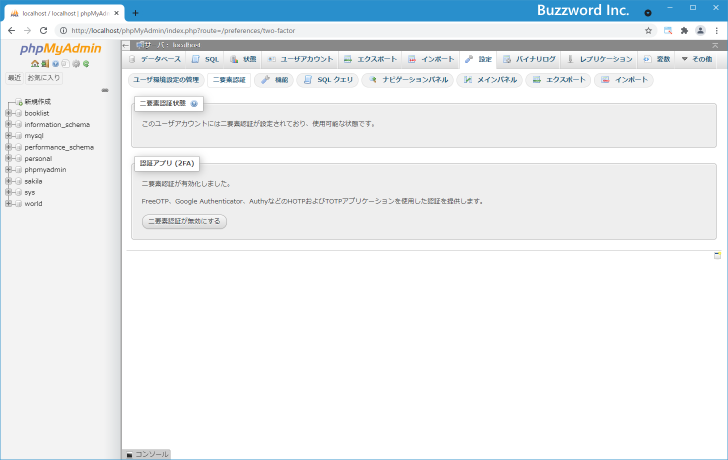
Task: Open the top-level エクスポート tab
Action: 370,59
